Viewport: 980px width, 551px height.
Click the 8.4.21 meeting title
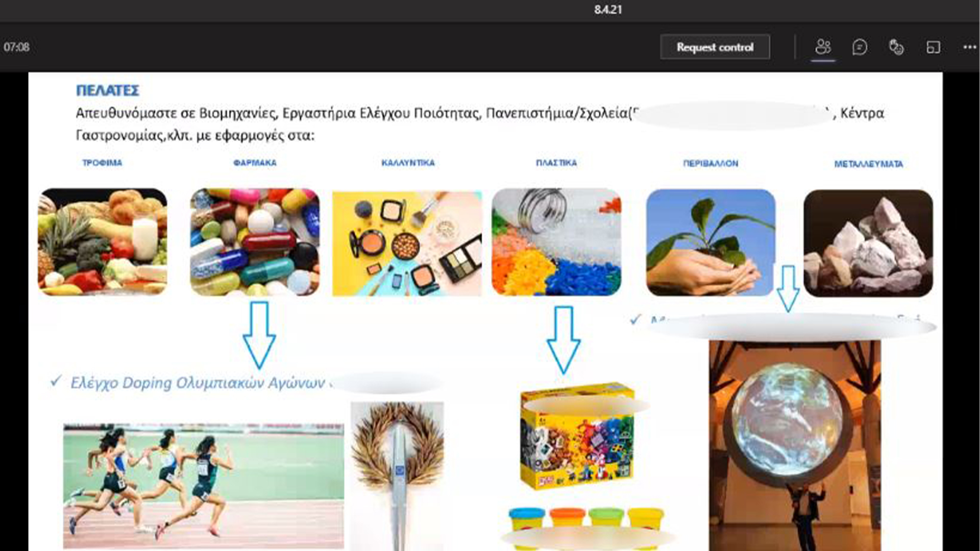608,10
